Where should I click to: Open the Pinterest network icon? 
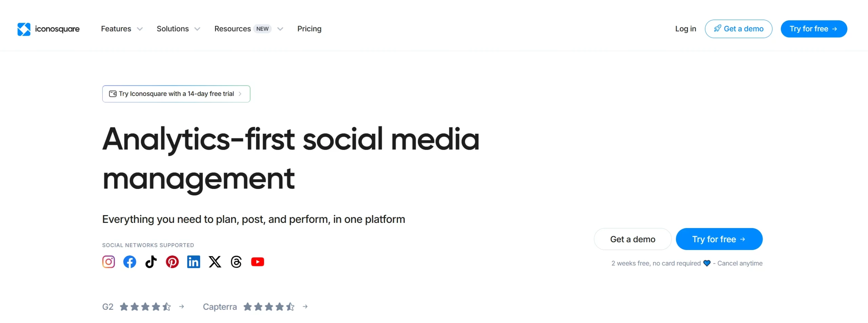pyautogui.click(x=172, y=262)
